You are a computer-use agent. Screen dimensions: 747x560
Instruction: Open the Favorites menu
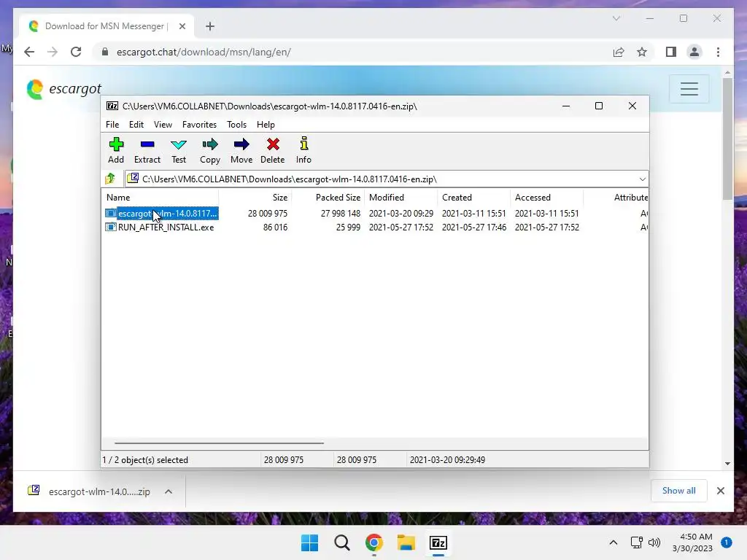[199, 124]
